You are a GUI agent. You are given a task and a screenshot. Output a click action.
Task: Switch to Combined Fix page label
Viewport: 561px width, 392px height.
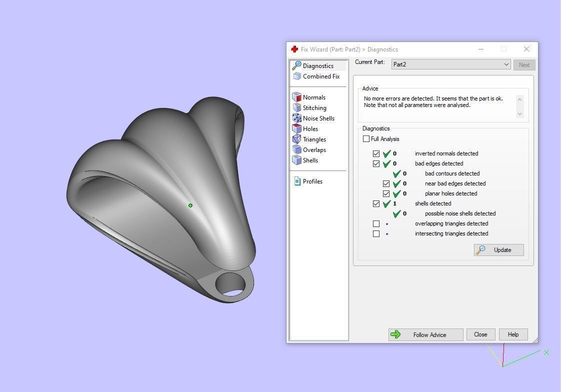321,76
